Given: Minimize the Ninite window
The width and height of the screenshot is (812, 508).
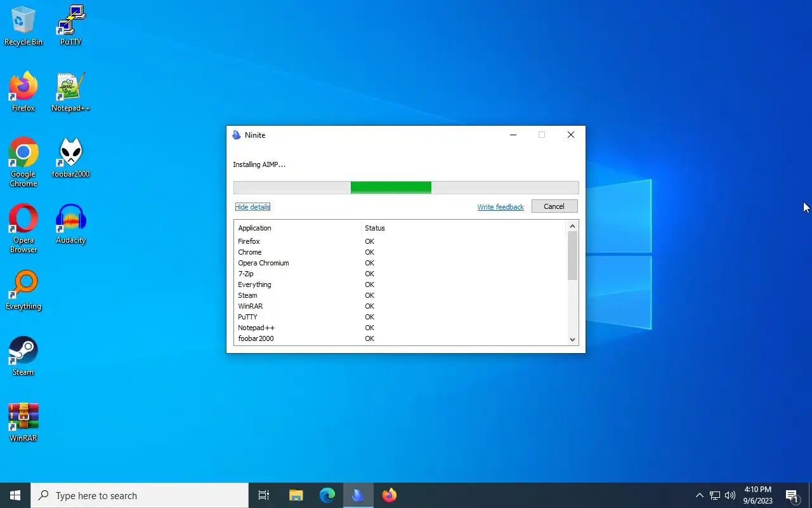Looking at the screenshot, I should [513, 135].
